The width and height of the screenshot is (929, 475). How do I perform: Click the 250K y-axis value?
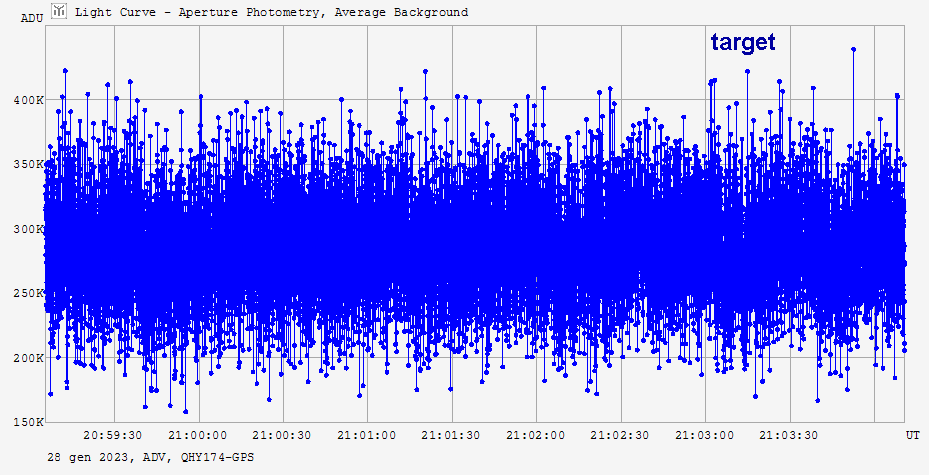pos(28,293)
